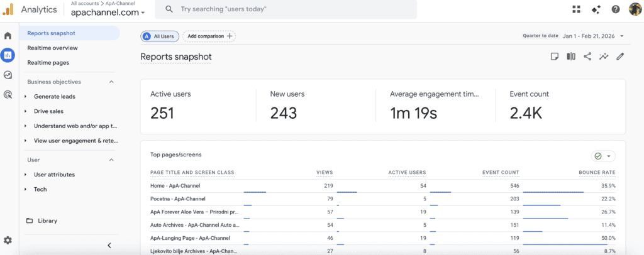Expand the Generate leads group

pyautogui.click(x=25, y=96)
